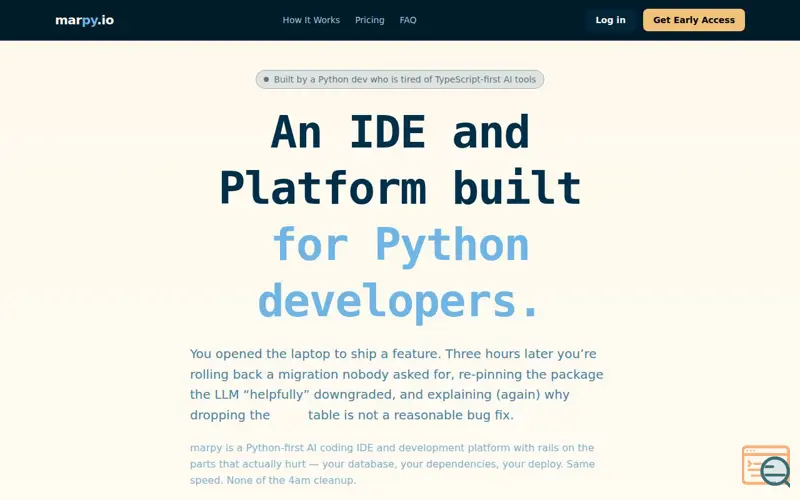Click the paragraph starting 'marpy is a Python-first'

pos(392,464)
